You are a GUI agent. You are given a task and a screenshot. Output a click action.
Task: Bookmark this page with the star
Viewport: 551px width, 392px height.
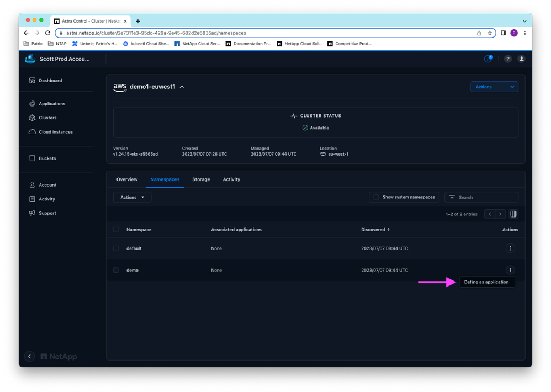tap(490, 33)
